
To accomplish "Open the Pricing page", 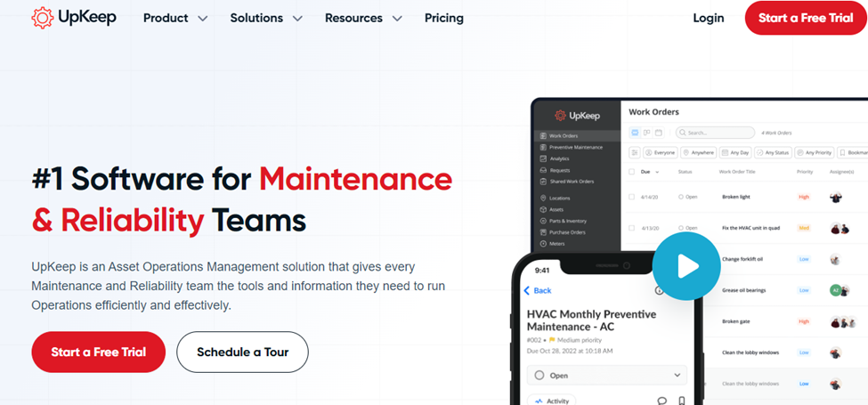I will tap(444, 19).
